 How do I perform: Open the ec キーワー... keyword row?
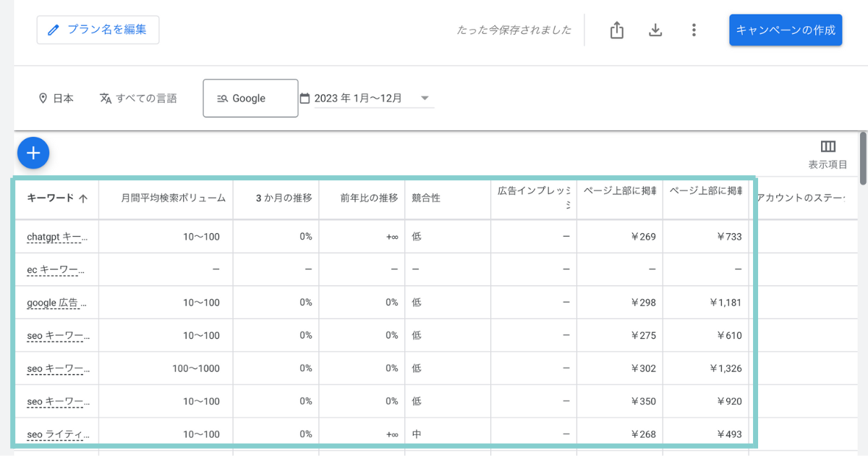[x=56, y=269]
